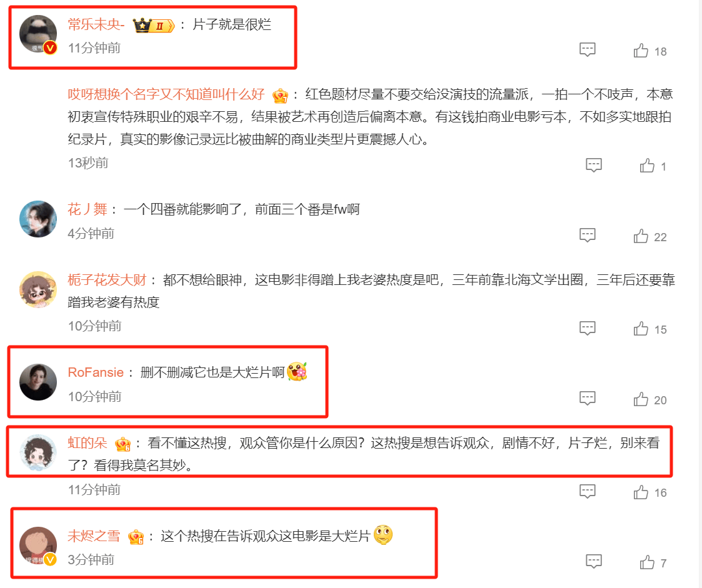Viewport: 702px width, 588px height.
Task: Reply to 栀子花发大财's comment
Action: [x=588, y=328]
